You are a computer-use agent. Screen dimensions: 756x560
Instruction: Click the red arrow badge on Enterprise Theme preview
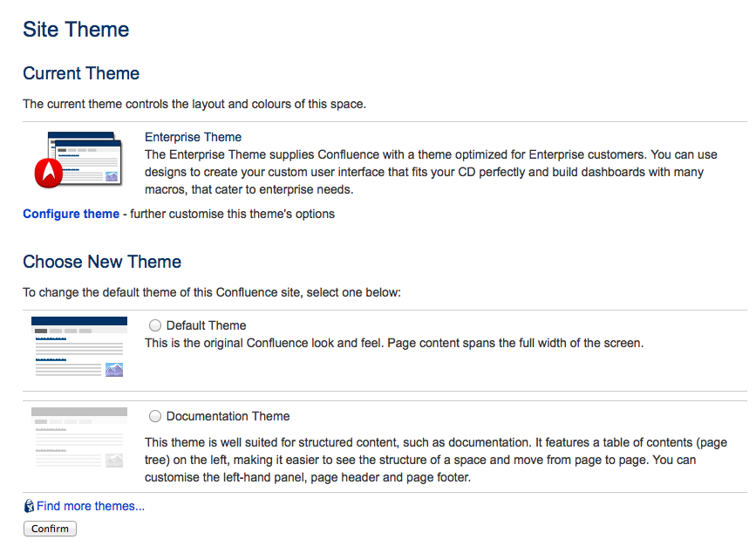coord(50,174)
